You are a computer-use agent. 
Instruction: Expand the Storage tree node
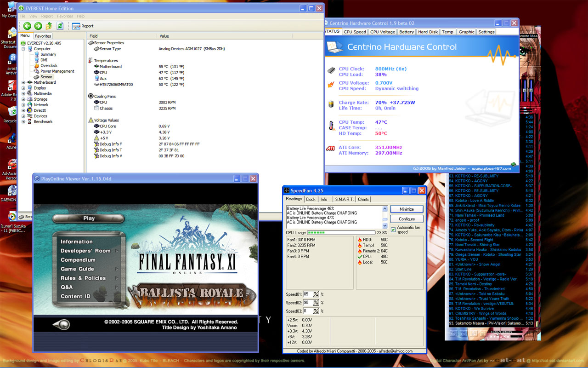[23, 99]
